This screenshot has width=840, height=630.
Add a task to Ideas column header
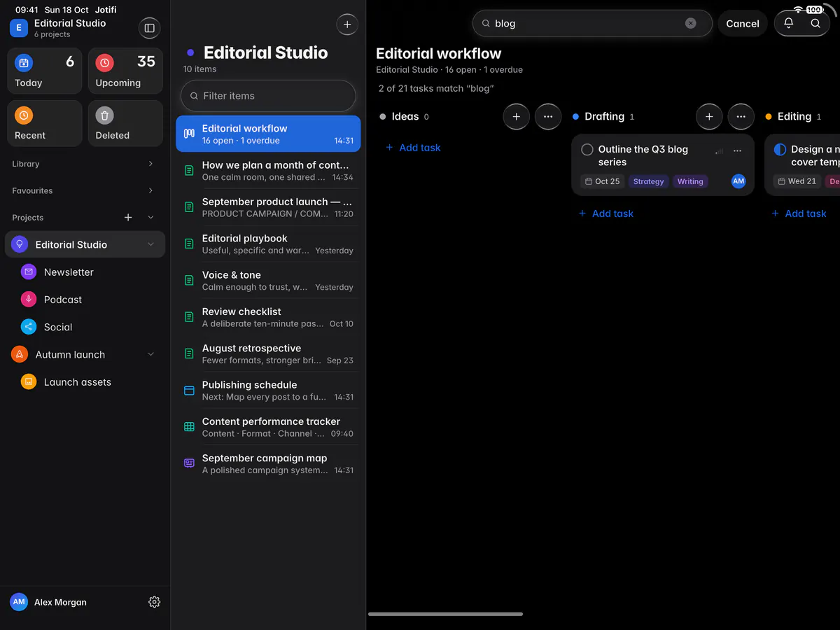click(517, 117)
